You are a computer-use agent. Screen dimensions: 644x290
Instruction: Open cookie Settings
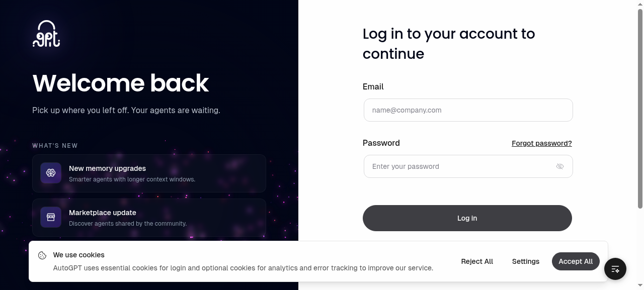point(526,261)
